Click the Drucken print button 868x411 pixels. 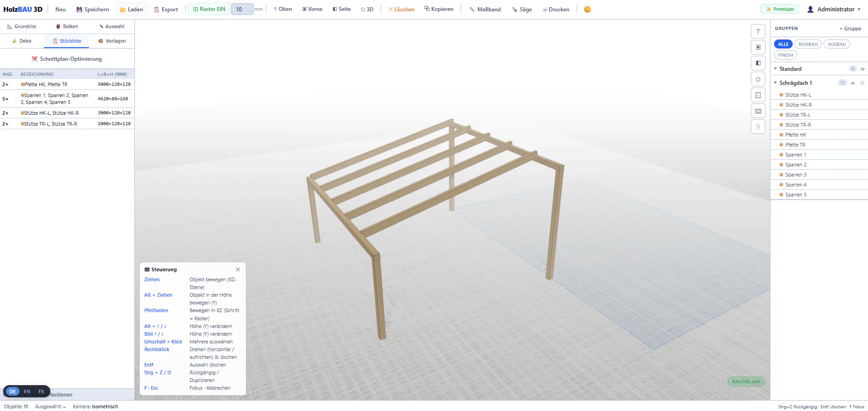click(x=556, y=9)
